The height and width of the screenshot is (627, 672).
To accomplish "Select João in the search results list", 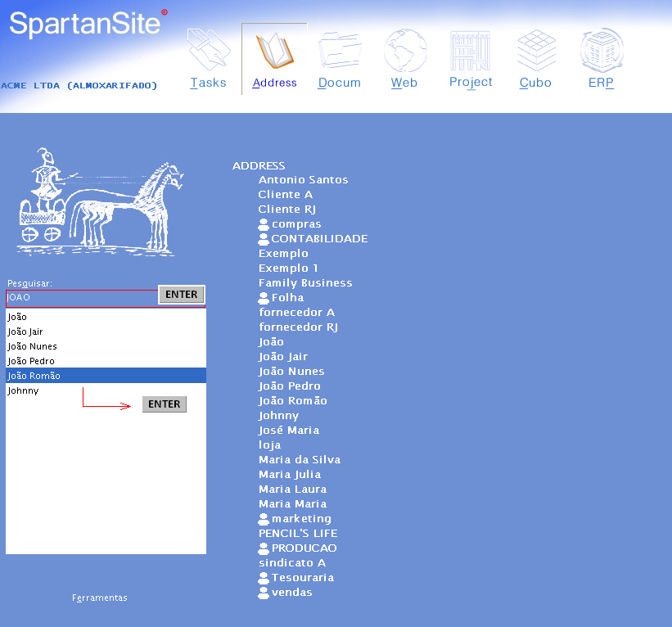I will pos(106,317).
